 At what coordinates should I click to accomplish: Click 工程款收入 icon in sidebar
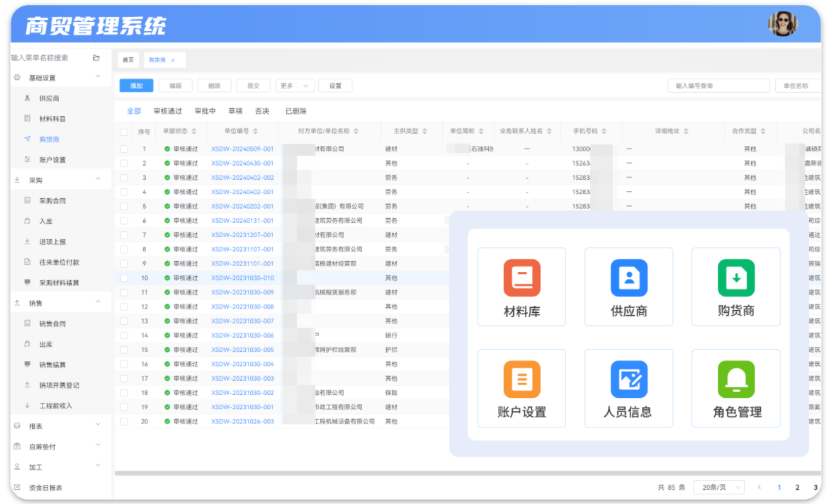pos(28,405)
